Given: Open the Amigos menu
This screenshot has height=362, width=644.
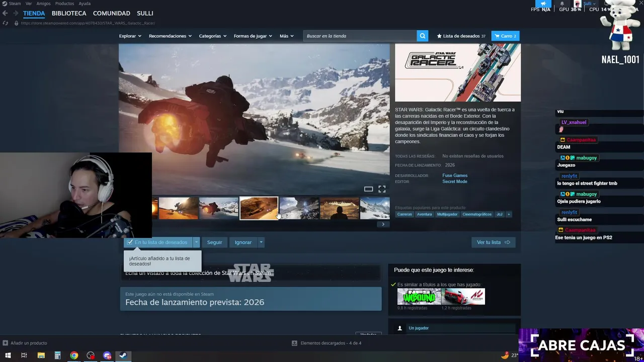Looking at the screenshot, I should tap(43, 4).
